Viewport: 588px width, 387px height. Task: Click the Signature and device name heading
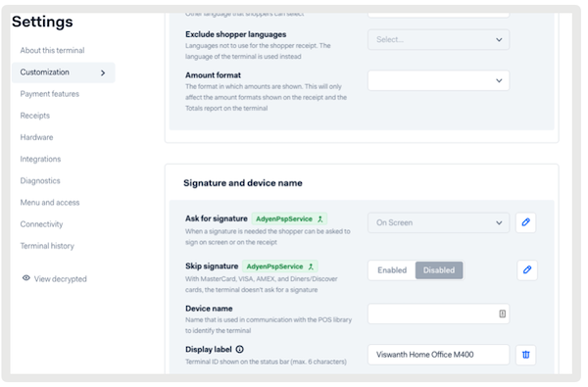tap(243, 183)
